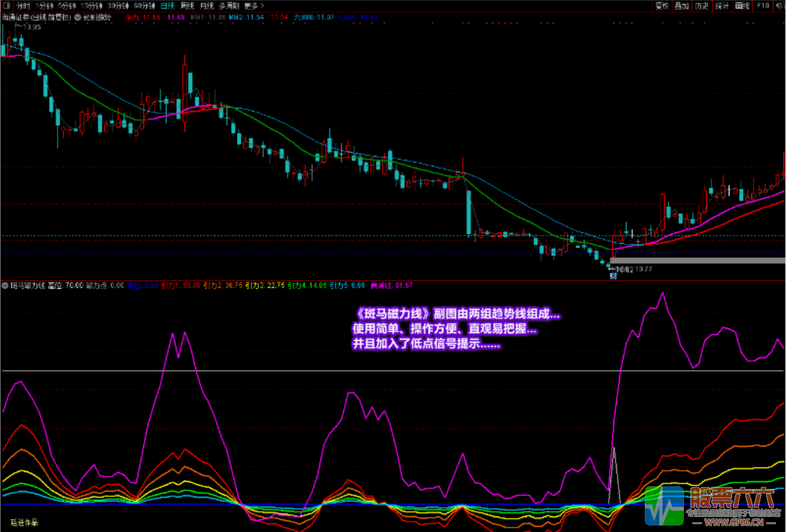Image resolution: width=787 pixels, height=532 pixels.
Task: Click the 斑马磁力线 indicator name
Action: [27, 285]
